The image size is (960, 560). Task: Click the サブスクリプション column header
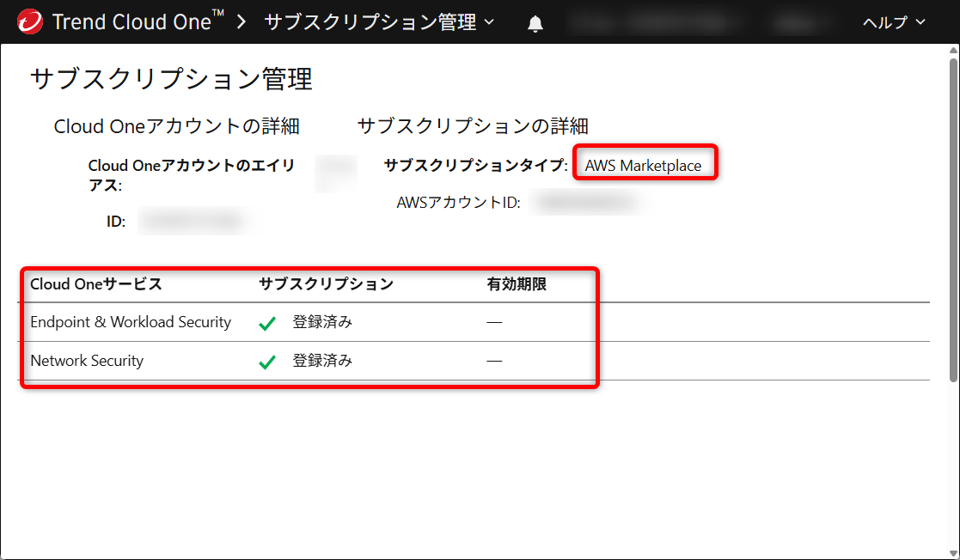(326, 284)
